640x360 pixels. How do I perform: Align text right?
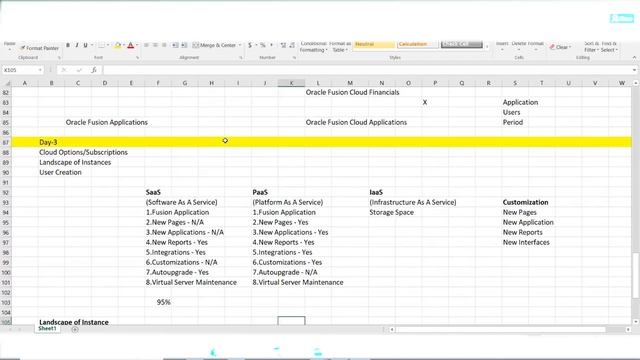click(x=164, y=45)
